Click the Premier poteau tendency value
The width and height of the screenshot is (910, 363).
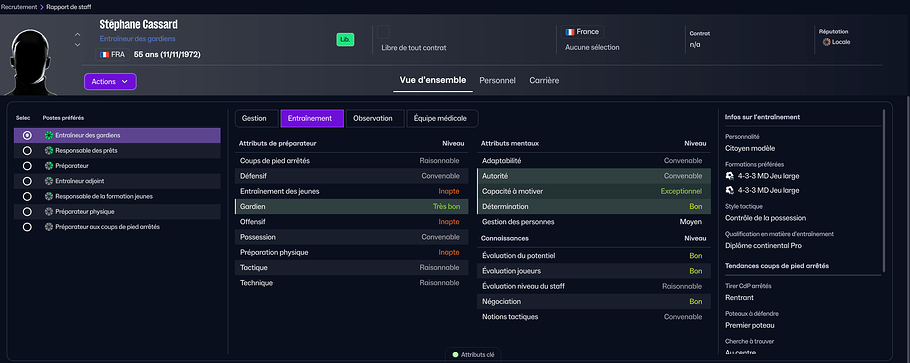tap(750, 325)
